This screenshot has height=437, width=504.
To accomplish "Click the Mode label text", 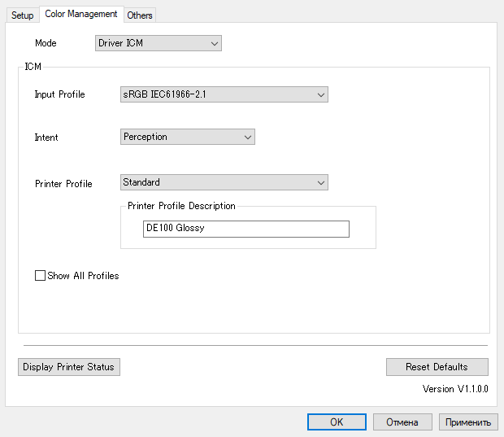I will coord(46,43).
